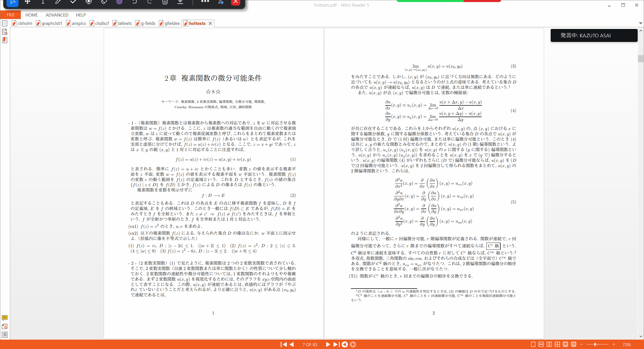Image resolution: width=644 pixels, height=349 pixels.
Task: Switch to single page view mode
Action: [x=533, y=344]
